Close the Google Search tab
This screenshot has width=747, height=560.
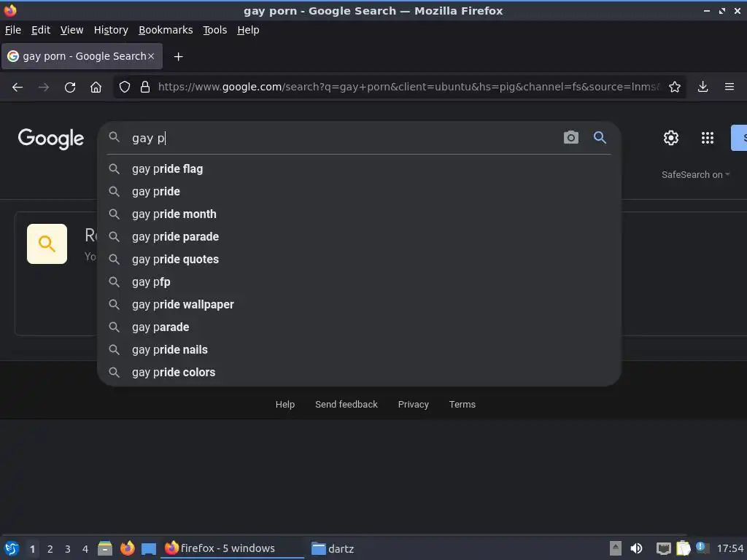tap(150, 56)
